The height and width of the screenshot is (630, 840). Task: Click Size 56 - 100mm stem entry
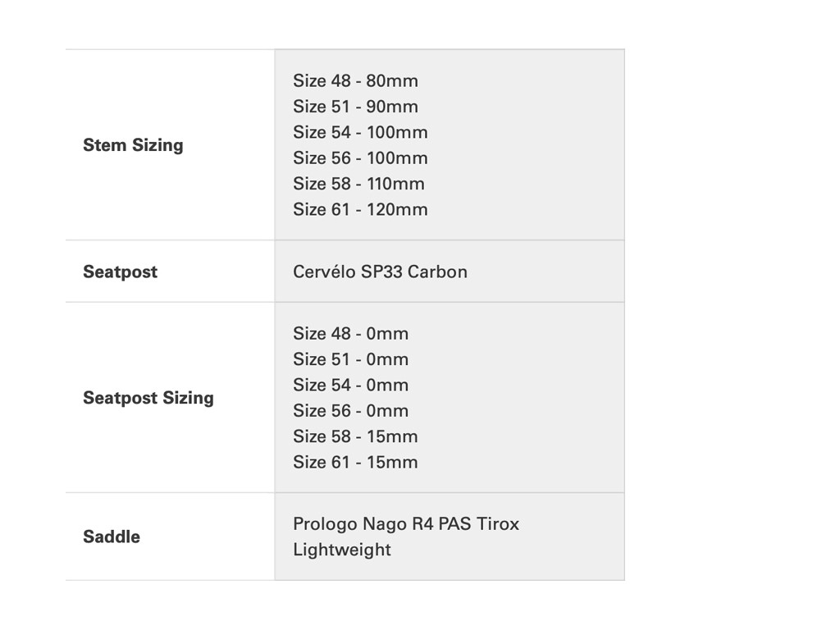click(x=360, y=157)
